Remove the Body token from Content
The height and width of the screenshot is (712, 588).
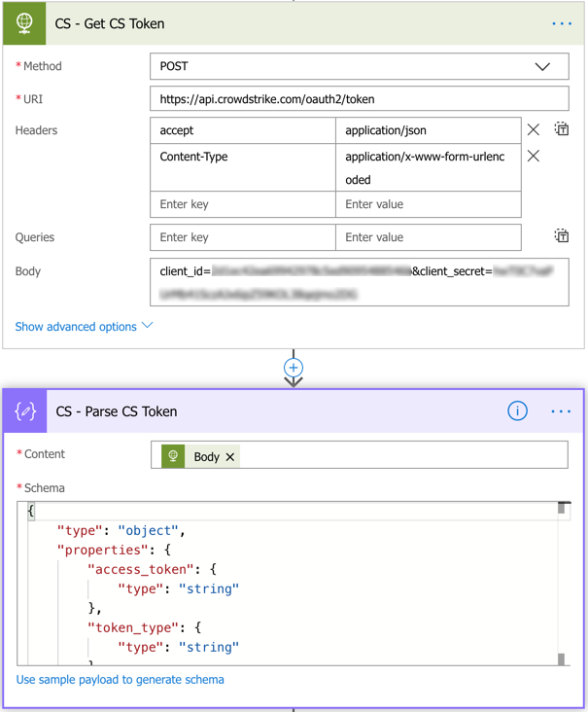click(x=230, y=457)
